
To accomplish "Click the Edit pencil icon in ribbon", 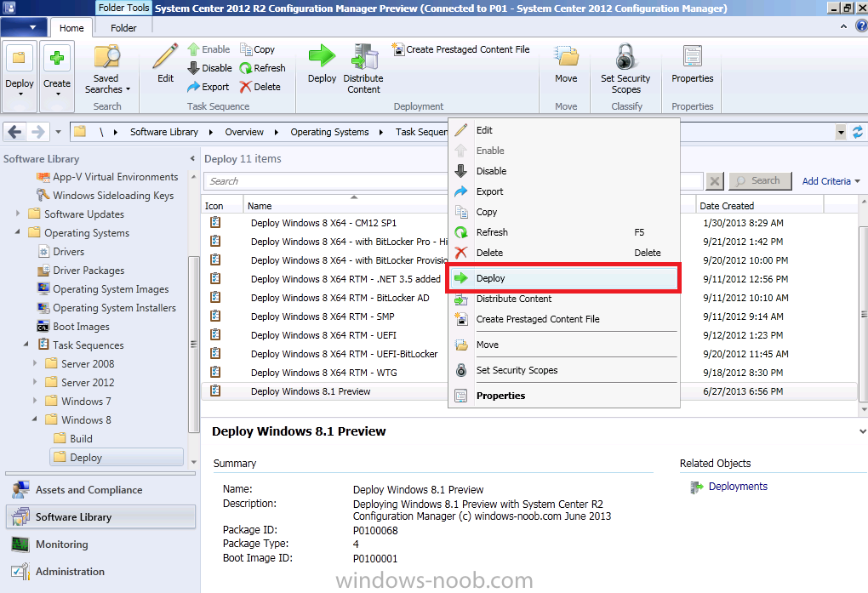I will click(165, 56).
